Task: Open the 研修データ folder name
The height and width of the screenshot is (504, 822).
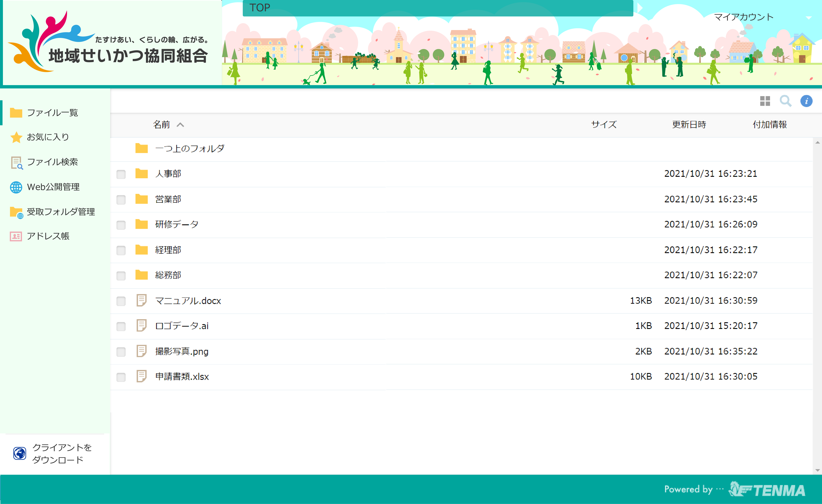Action: click(177, 224)
